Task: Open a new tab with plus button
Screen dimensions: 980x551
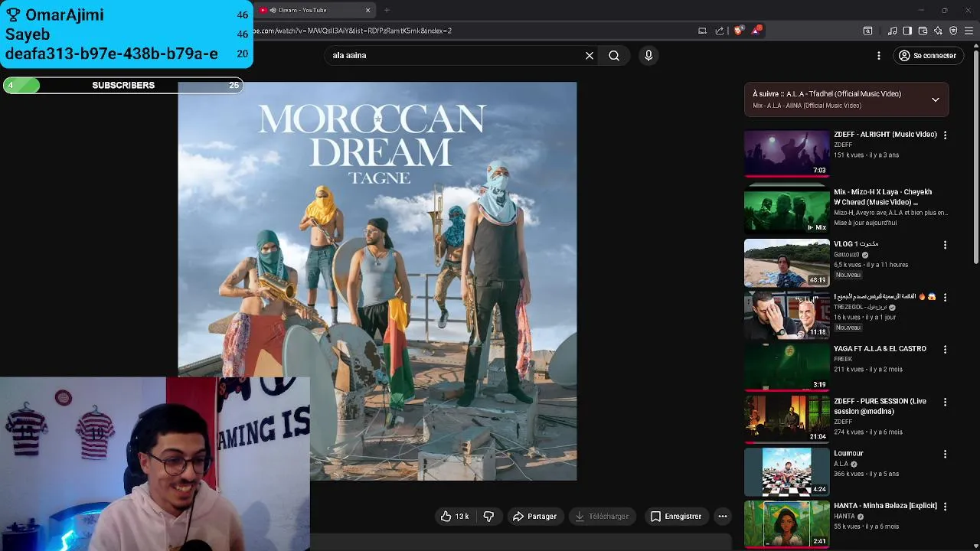Action: coord(387,10)
